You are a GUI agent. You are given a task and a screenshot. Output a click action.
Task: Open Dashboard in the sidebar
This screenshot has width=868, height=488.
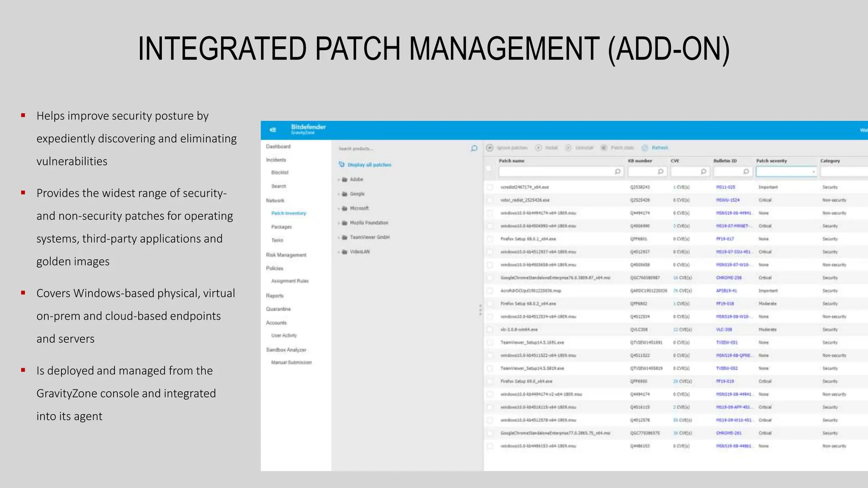(278, 147)
